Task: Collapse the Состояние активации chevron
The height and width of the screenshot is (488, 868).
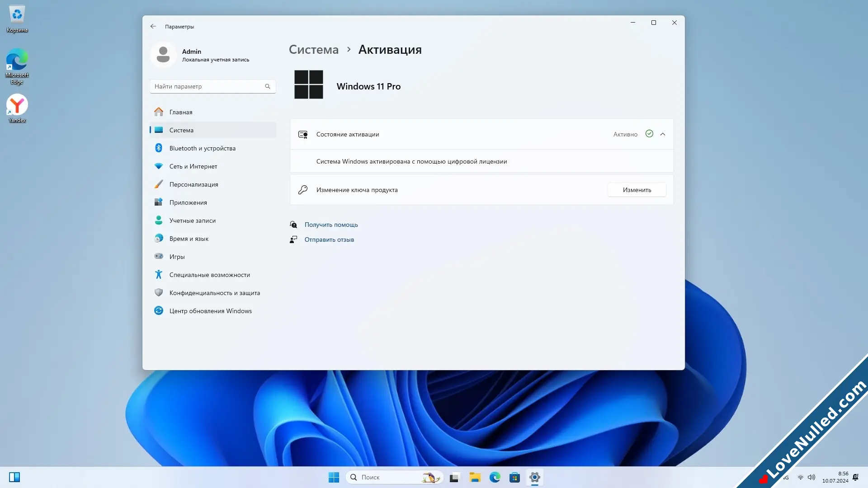Action: pos(663,134)
